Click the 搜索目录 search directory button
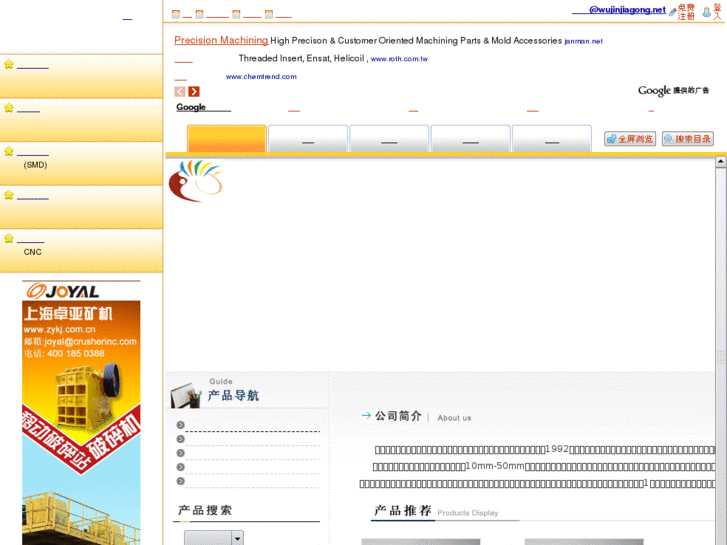The height and width of the screenshot is (545, 727). (688, 139)
